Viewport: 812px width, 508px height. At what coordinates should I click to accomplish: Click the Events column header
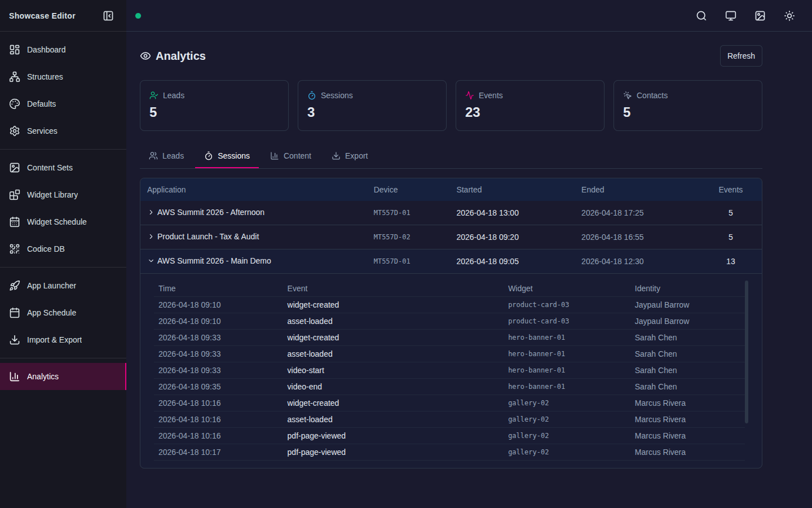(730, 190)
